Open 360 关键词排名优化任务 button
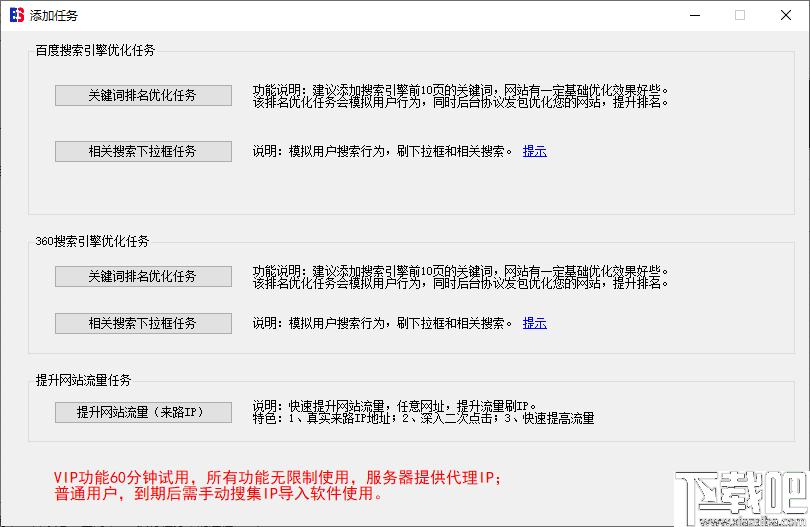This screenshot has height=527, width=810. coord(143,276)
